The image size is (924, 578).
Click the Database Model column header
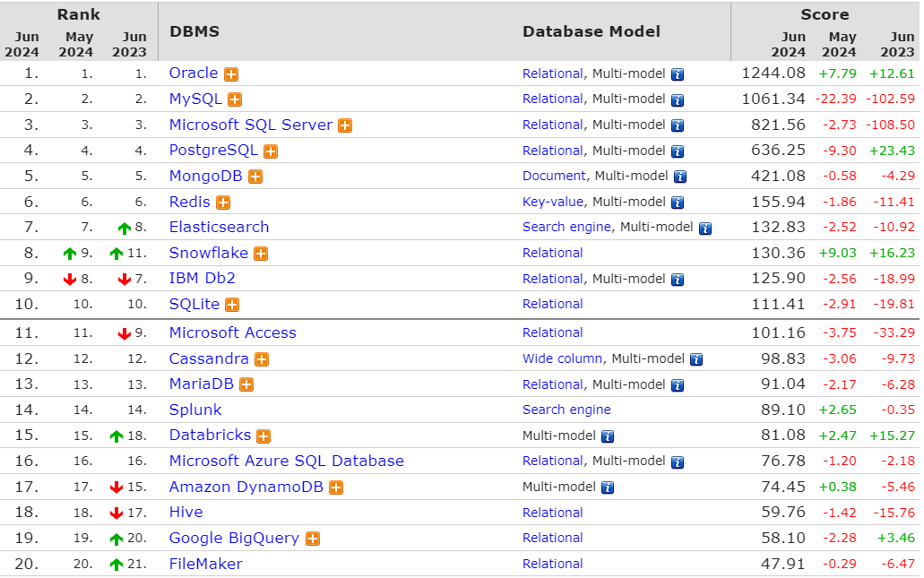pos(591,31)
